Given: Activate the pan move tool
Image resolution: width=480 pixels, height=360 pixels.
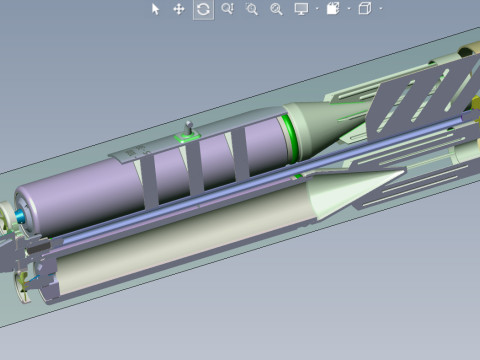Looking at the screenshot, I should pyautogui.click(x=179, y=9).
